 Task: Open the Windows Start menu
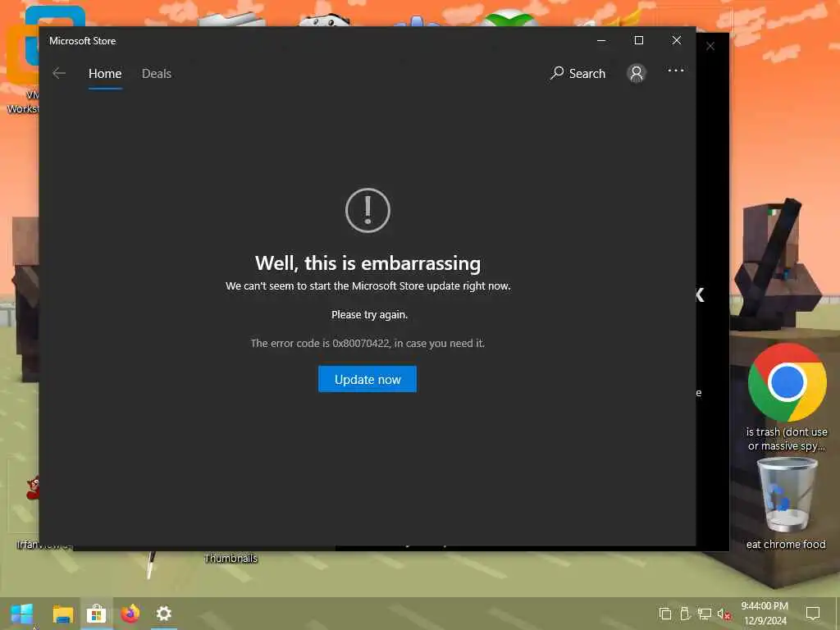pos(22,614)
